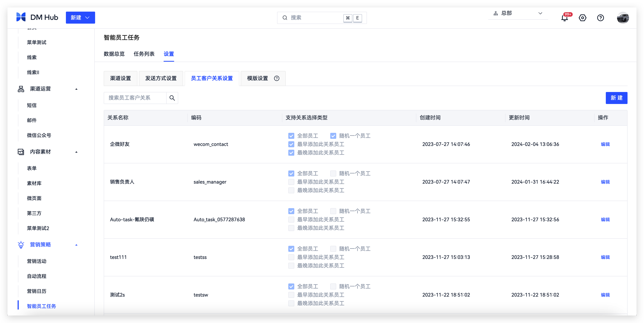Click the 营销策略 lightbulb icon
This screenshot has width=644, height=323.
coord(21,245)
